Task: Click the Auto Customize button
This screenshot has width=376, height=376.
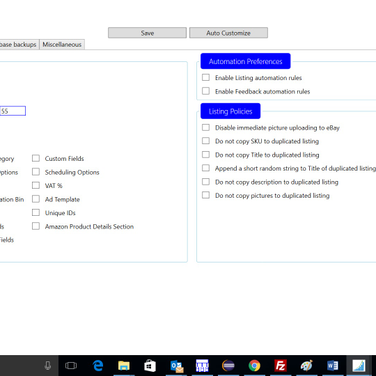Action: [228, 33]
